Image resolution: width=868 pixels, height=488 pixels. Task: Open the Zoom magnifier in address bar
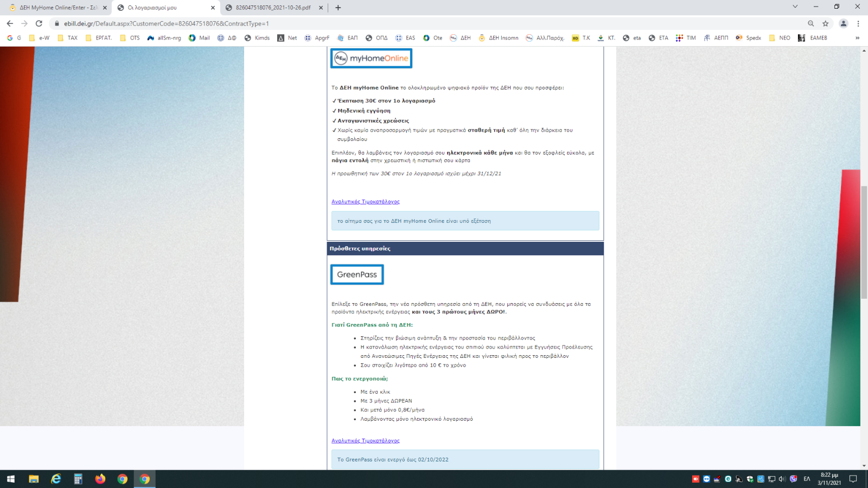(x=811, y=23)
